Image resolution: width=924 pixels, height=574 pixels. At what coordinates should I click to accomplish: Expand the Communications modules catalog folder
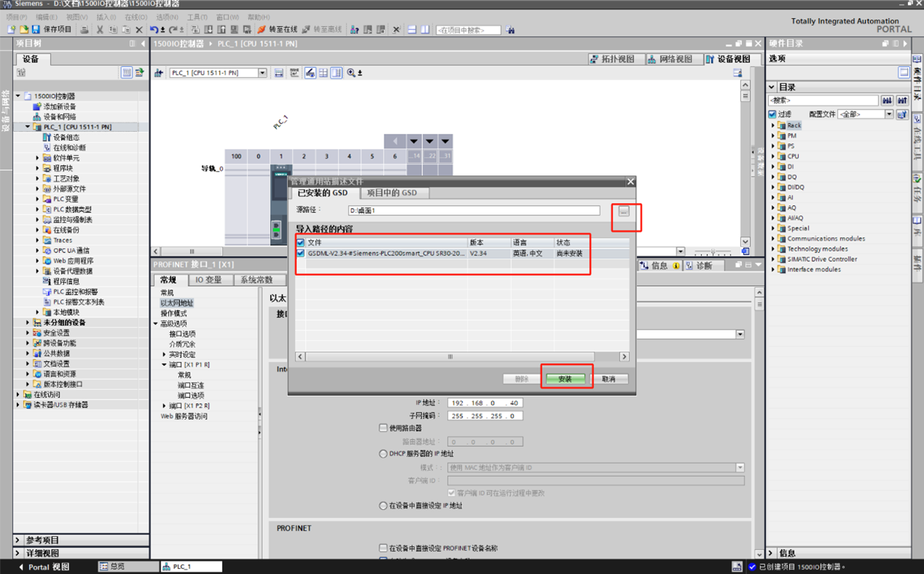point(773,239)
